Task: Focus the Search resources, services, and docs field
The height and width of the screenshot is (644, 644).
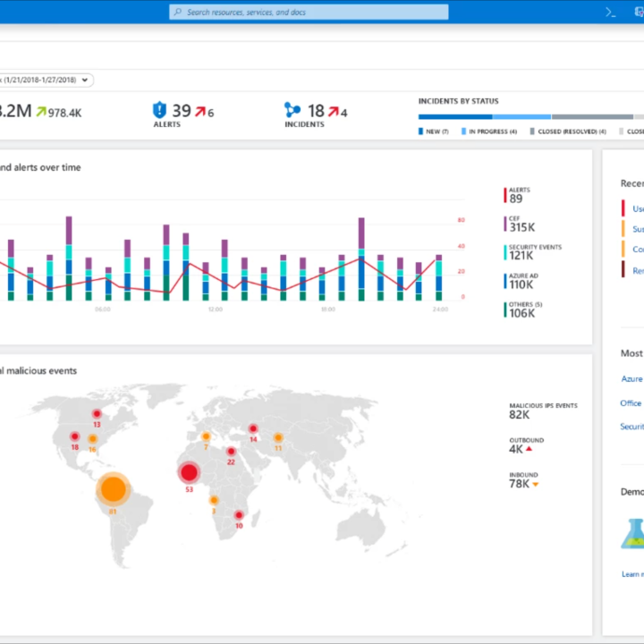Action: tap(309, 12)
